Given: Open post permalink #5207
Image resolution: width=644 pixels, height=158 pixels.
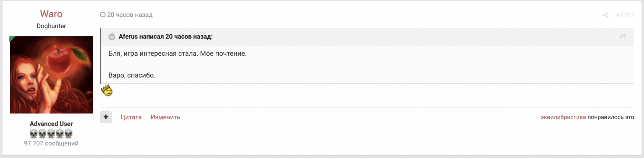Looking at the screenshot, I should pyautogui.click(x=625, y=15).
